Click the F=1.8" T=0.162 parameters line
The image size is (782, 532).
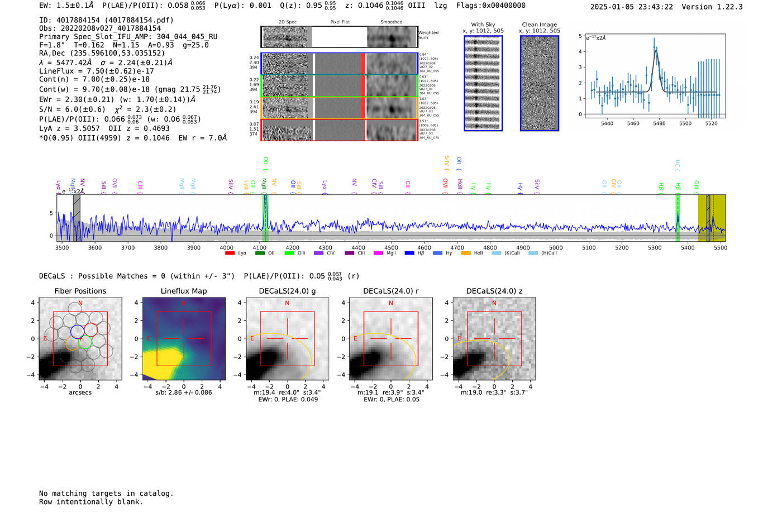coord(124,45)
